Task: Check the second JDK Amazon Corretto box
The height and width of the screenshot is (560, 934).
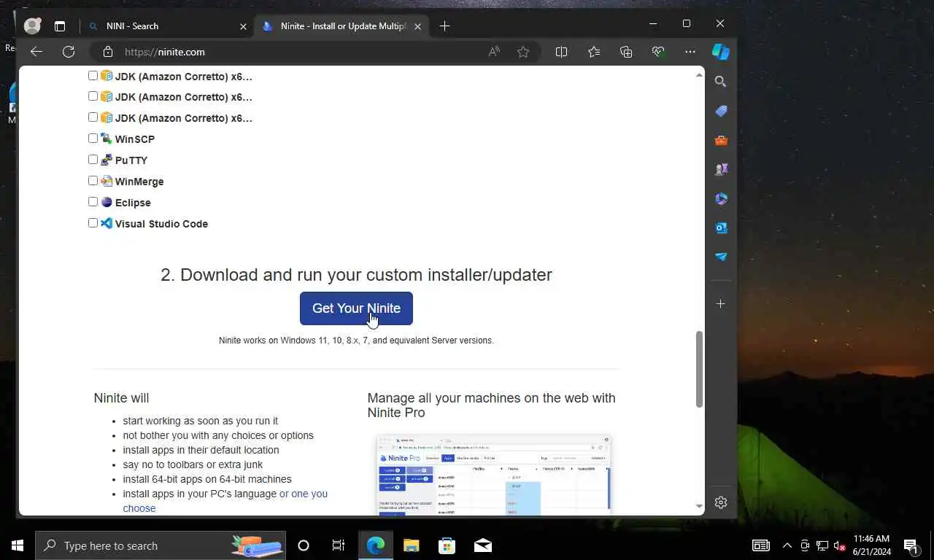Action: coord(93,96)
